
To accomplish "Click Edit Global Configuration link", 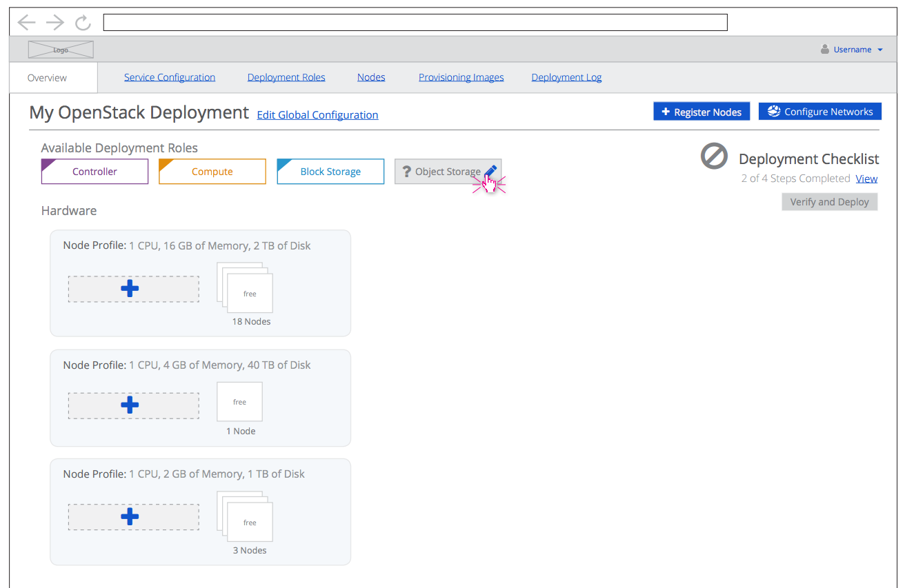I will click(x=317, y=114).
